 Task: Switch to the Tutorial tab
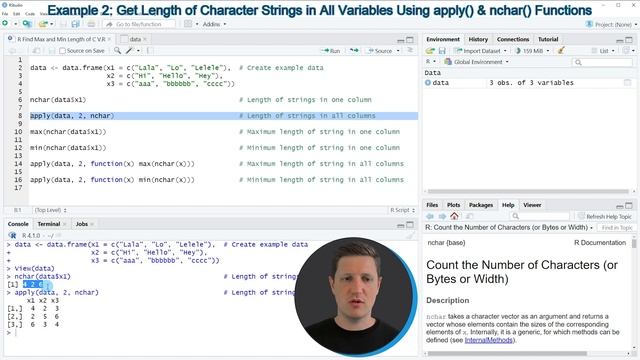pos(548,39)
